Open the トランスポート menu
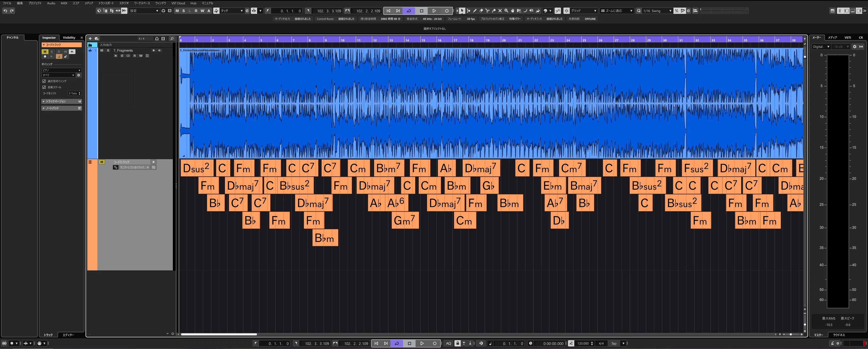868x349 pixels. [106, 3]
